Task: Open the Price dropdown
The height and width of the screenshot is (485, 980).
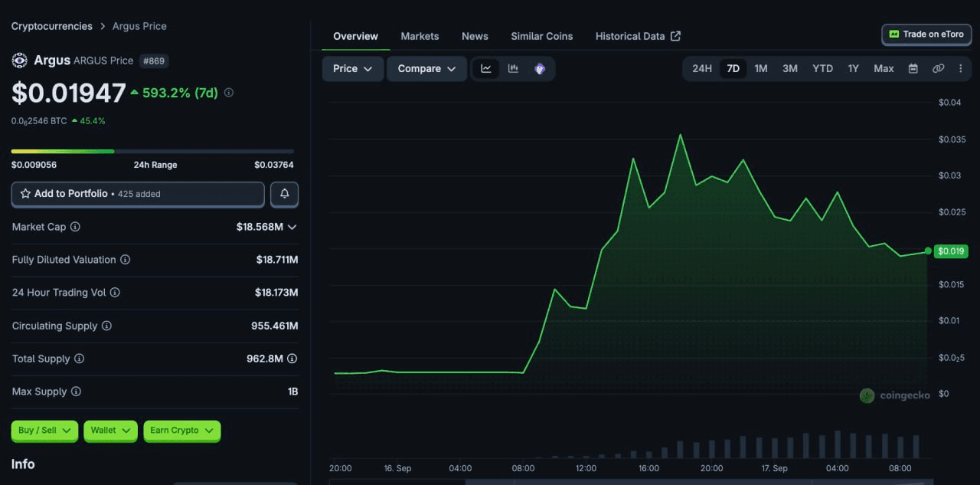Action: click(x=352, y=69)
